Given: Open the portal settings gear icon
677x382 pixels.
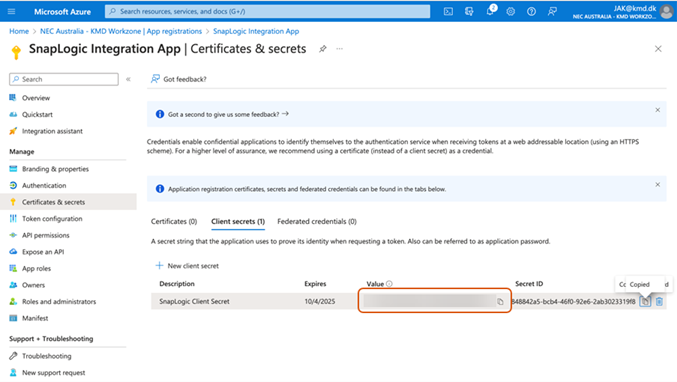Looking at the screenshot, I should [511, 12].
